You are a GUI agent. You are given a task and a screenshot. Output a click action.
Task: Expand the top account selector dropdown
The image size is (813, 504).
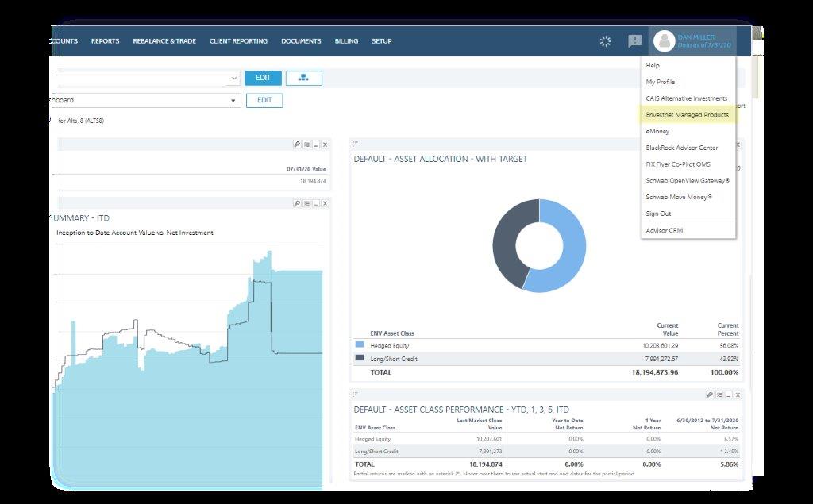[x=234, y=79]
